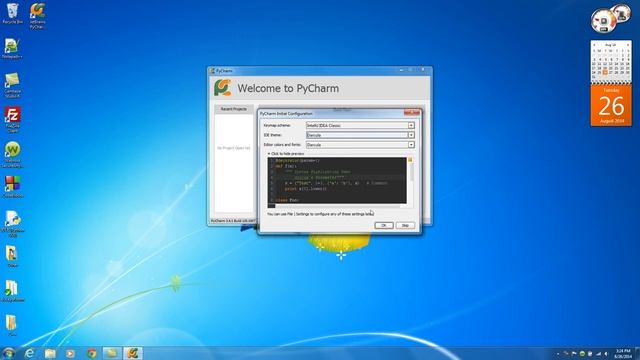Open the Keymap scheme dropdown
Image resolution: width=640 pixels, height=360 pixels.
360,125
